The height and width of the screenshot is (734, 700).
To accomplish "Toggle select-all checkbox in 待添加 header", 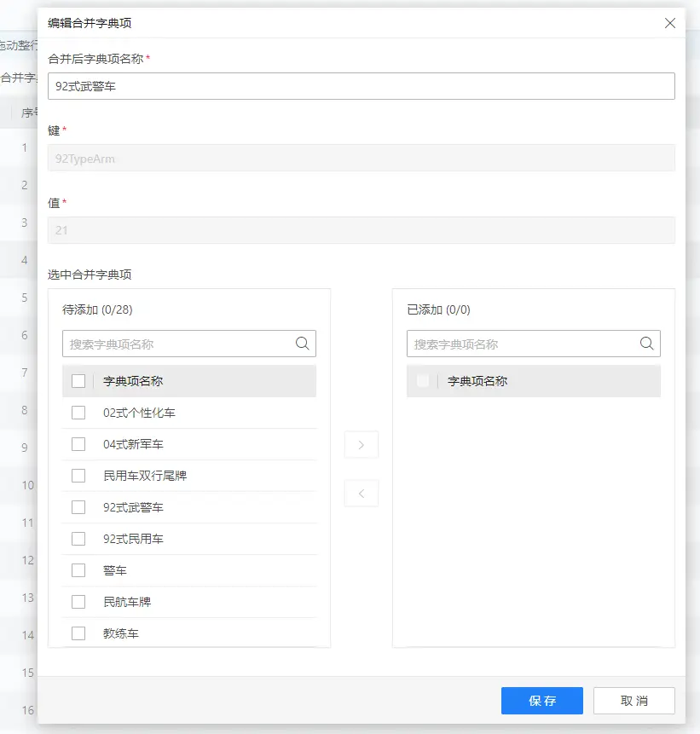I will 78,381.
